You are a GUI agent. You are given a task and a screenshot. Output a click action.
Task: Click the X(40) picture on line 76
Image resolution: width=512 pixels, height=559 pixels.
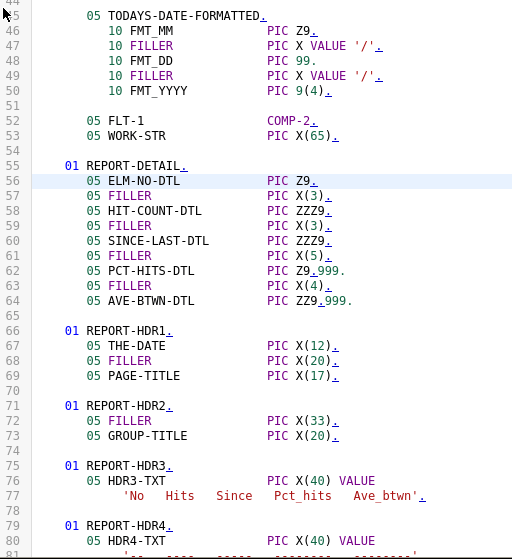click(x=313, y=481)
